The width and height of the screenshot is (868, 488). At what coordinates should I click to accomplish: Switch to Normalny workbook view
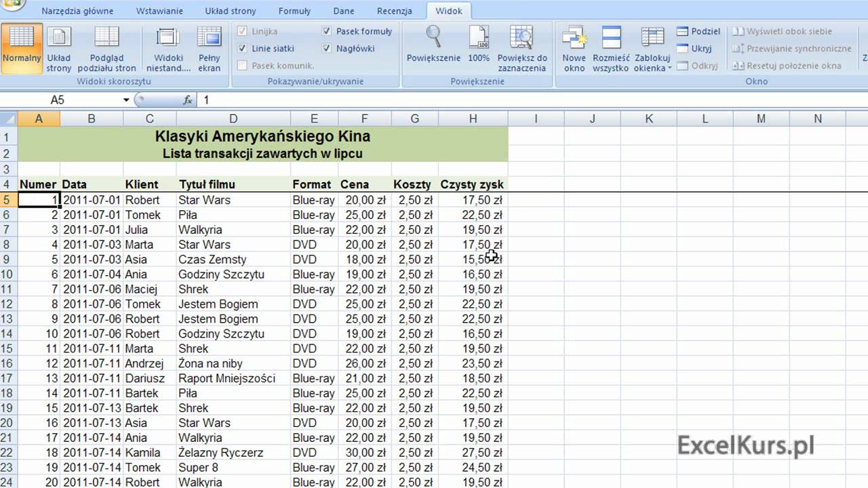pos(22,48)
